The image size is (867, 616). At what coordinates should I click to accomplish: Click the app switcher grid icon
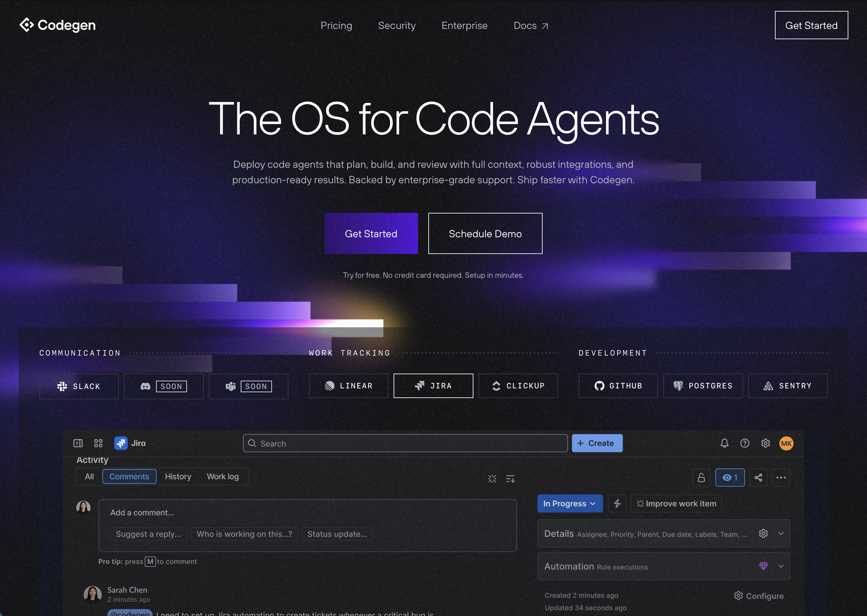[x=98, y=443]
